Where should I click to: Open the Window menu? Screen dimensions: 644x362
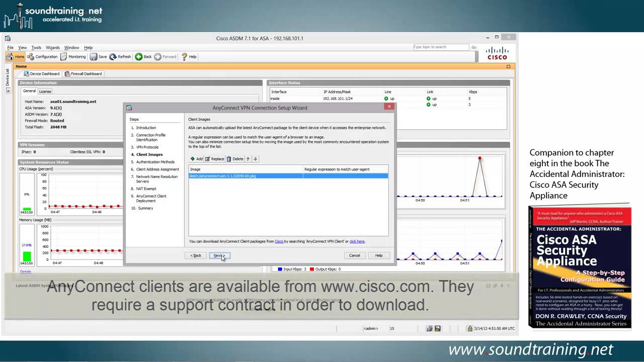click(71, 48)
